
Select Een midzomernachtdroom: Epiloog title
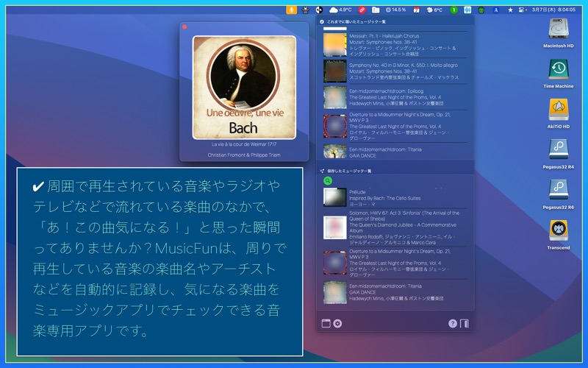(387, 91)
